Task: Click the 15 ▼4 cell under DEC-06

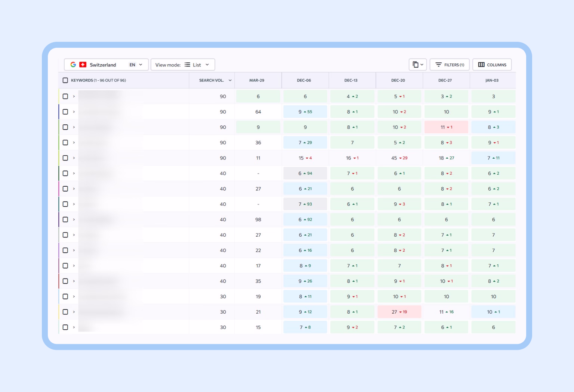Action: coord(305,158)
